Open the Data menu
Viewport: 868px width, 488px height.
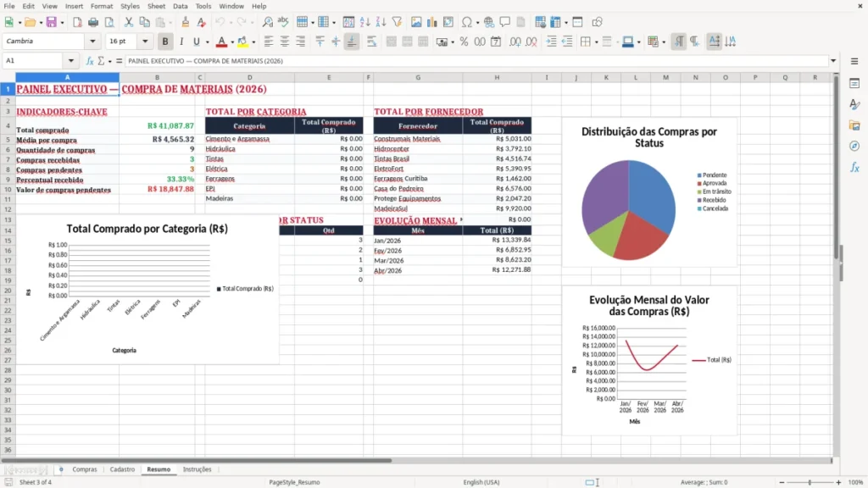pos(180,6)
